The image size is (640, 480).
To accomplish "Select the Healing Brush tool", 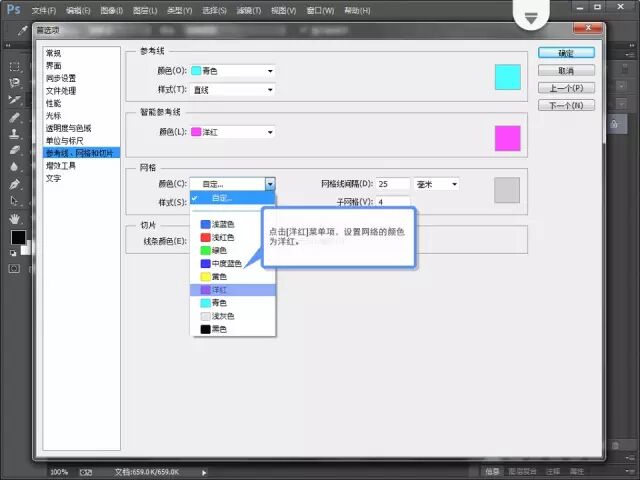I will pos(15,118).
